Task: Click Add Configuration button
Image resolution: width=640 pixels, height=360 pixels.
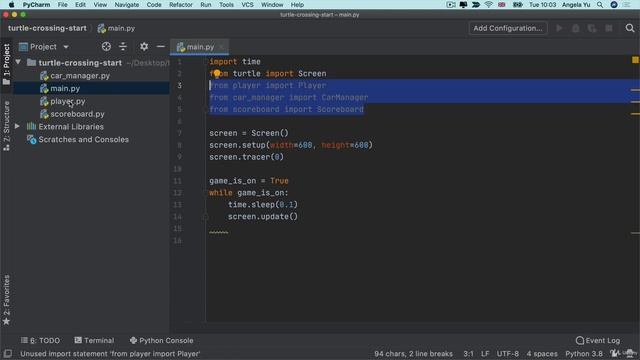Action: 508,28
